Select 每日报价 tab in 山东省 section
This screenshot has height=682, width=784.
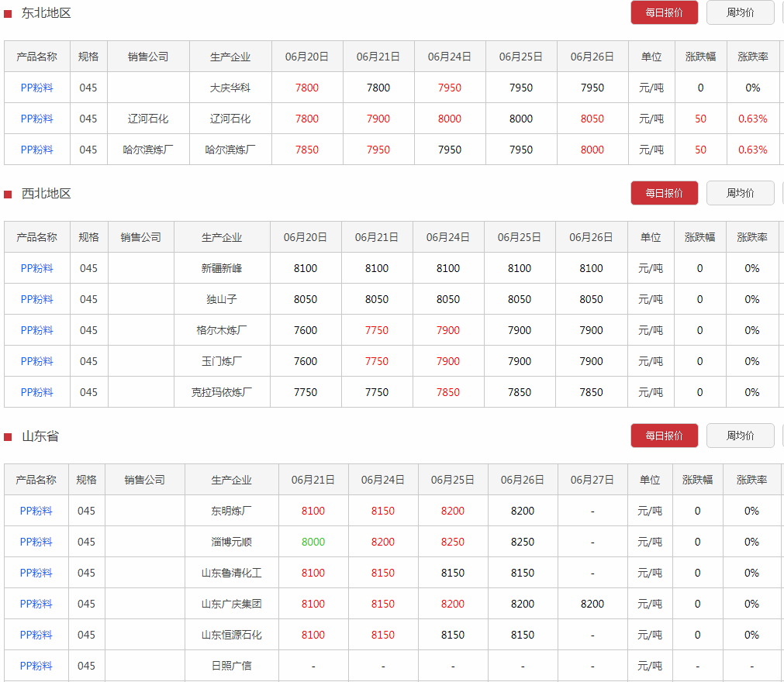click(x=664, y=436)
